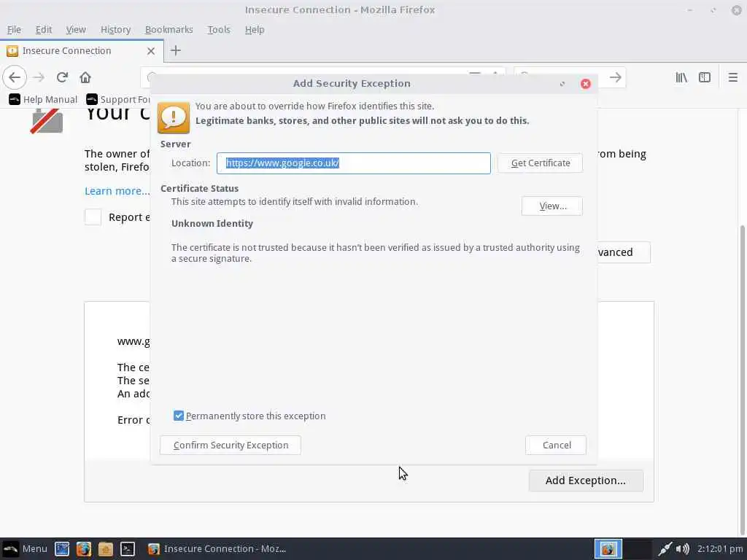Open the Edit menu
This screenshot has width=747, height=560.
click(43, 29)
